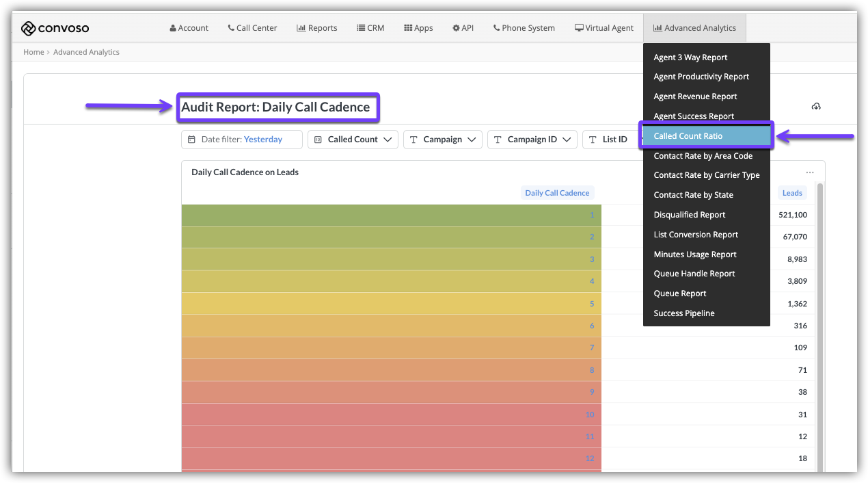Open the three-dot chart options menu
Viewport: 868px width, 483px height.
(809, 172)
